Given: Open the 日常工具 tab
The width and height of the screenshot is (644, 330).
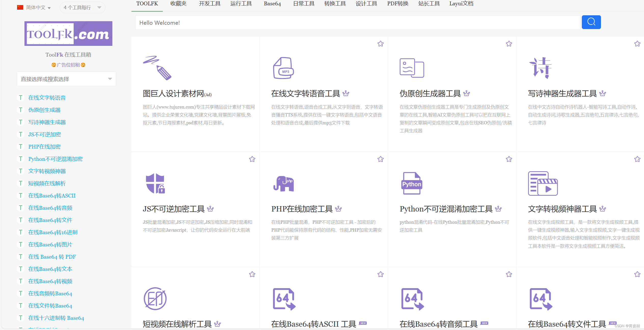Looking at the screenshot, I should 304,4.
